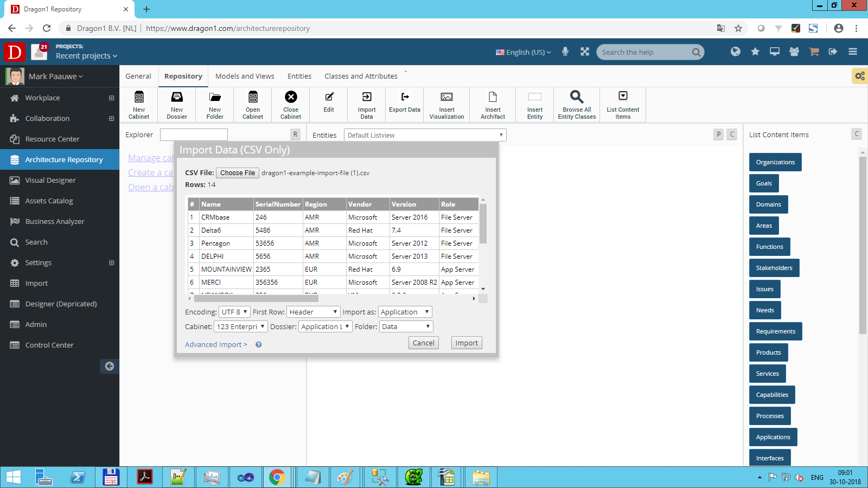Screen dimensions: 868x488
Task: Expand the Recent projects menu
Action: point(86,56)
